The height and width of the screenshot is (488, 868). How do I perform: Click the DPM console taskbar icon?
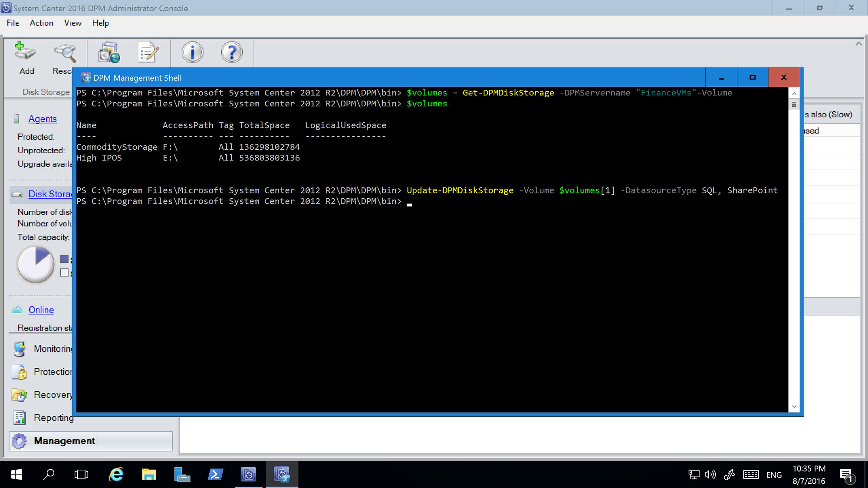coord(249,474)
